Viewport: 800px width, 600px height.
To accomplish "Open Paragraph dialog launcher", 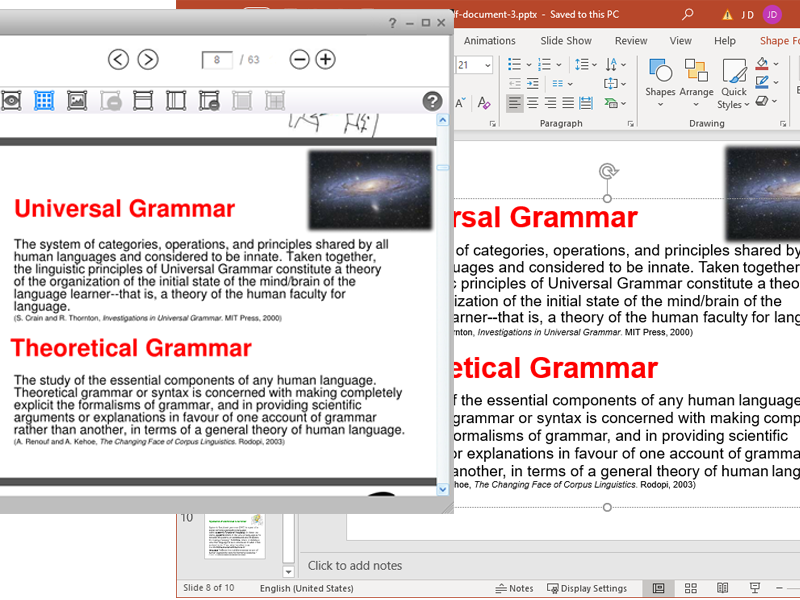I will (631, 124).
